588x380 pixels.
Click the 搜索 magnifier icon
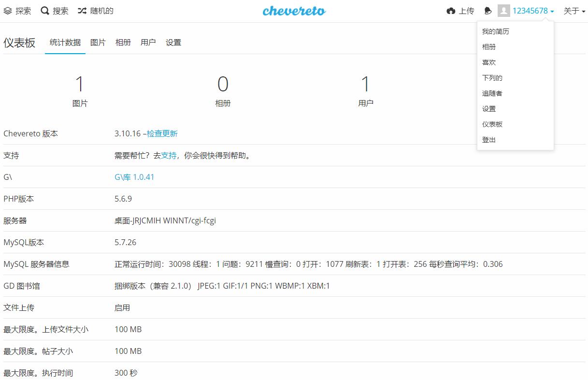click(x=45, y=11)
